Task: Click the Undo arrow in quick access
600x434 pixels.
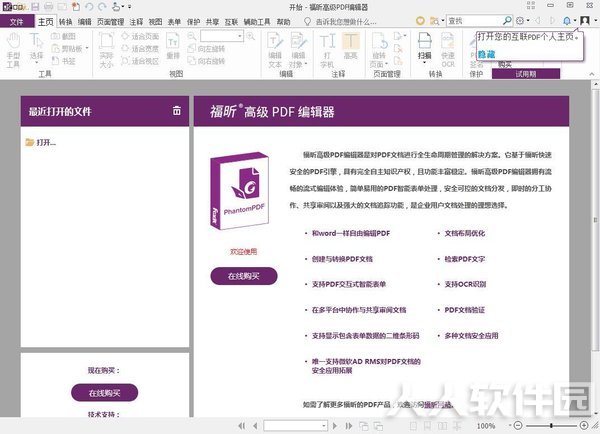Action: (x=89, y=7)
